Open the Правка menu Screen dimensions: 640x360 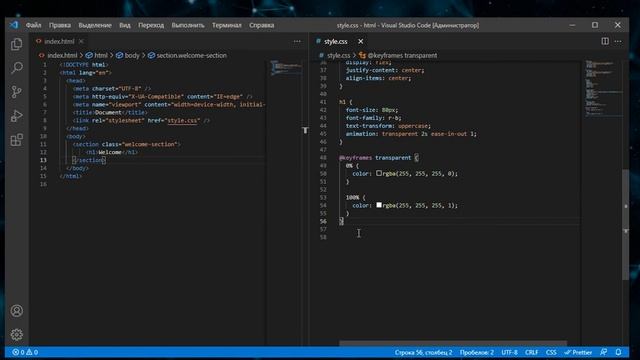point(60,25)
